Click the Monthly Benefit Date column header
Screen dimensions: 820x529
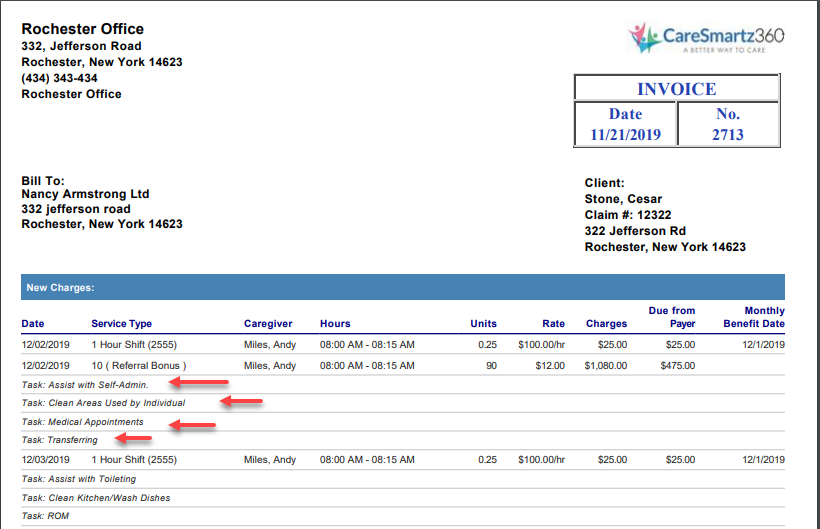tap(754, 317)
